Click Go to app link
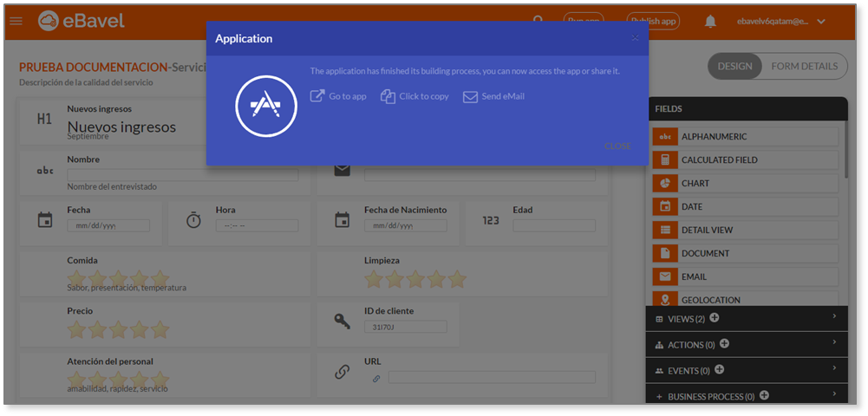Viewport: 868px width, 416px height. pos(348,96)
